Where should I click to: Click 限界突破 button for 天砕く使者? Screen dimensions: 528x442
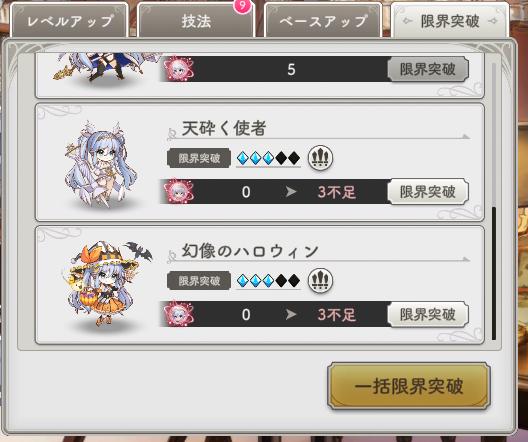point(428,192)
